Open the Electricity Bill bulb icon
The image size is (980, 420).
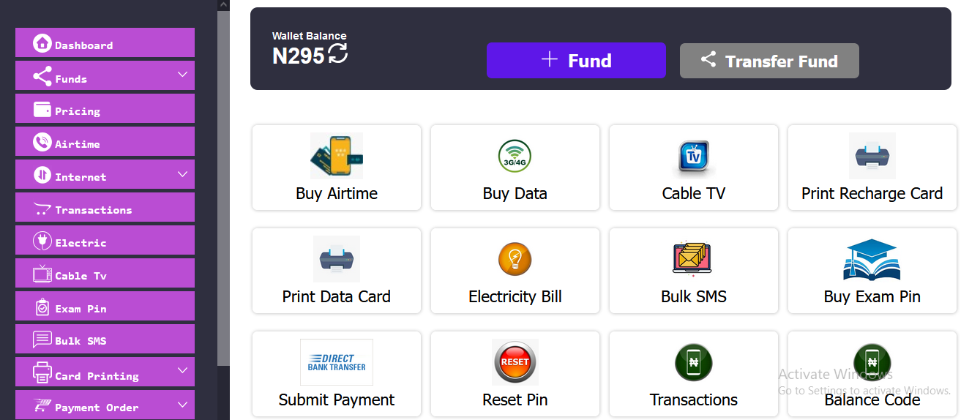coord(515,259)
